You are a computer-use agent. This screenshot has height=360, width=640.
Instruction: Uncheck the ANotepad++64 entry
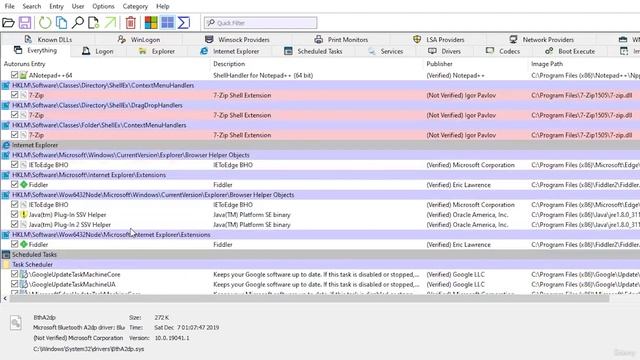[x=15, y=75]
